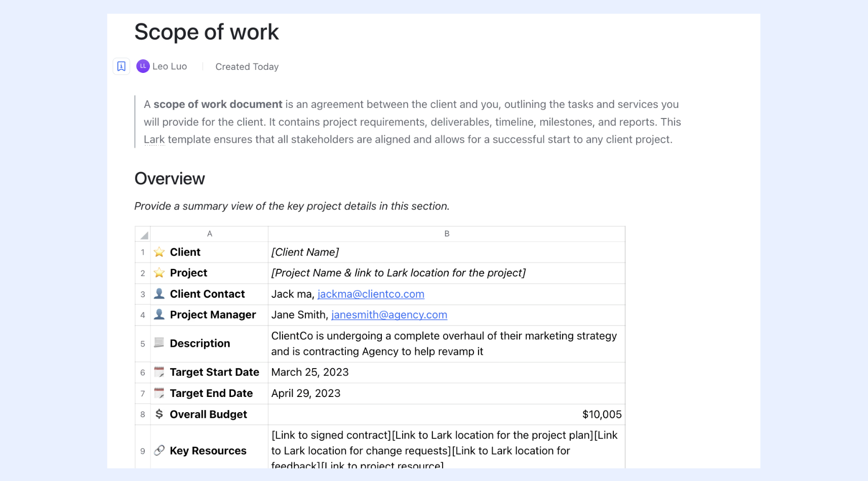This screenshot has width=868, height=481.
Task: Click the calendar icon for Target End Date
Action: tap(159, 393)
